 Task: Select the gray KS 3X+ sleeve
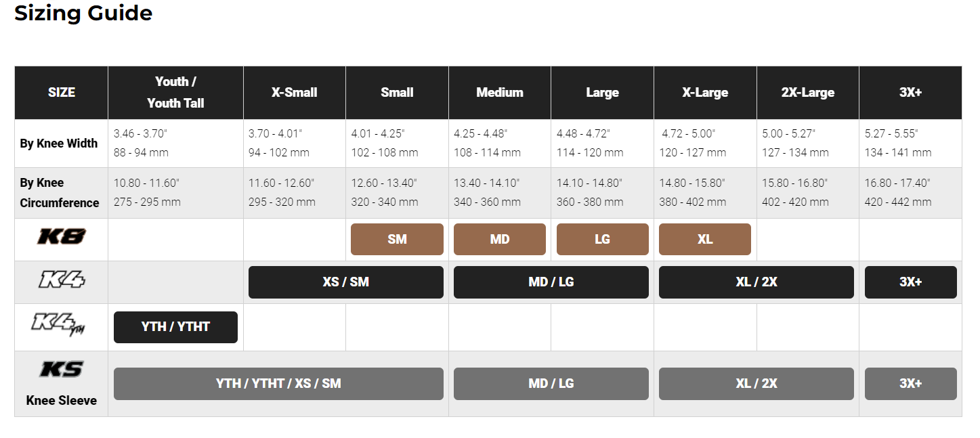point(910,384)
